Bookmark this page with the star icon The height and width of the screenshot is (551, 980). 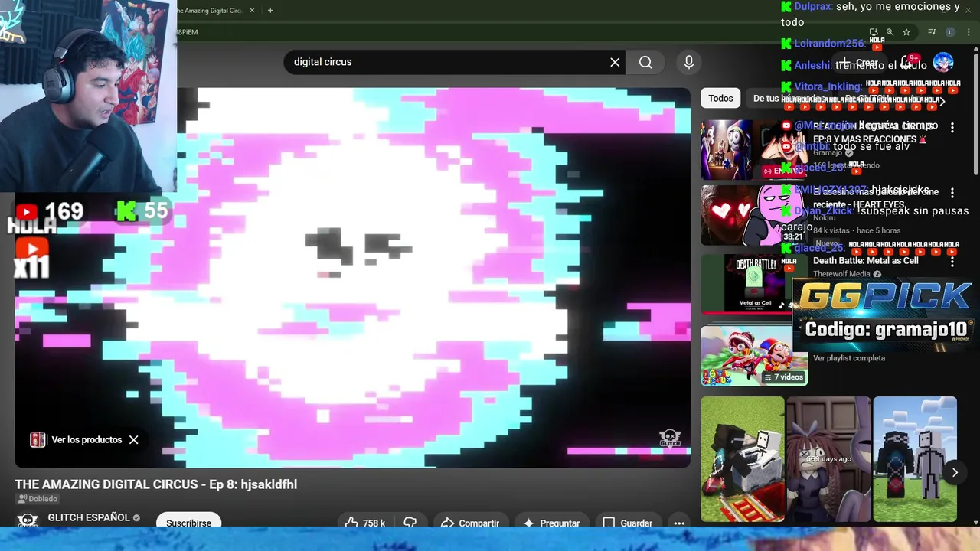pos(906,32)
